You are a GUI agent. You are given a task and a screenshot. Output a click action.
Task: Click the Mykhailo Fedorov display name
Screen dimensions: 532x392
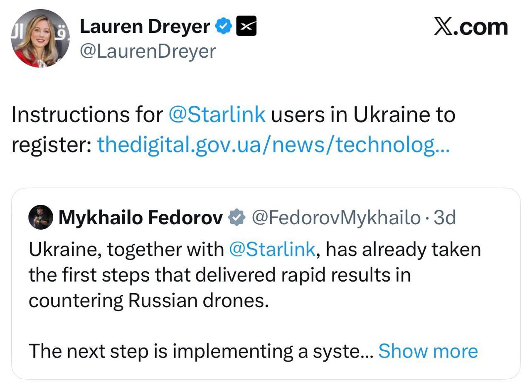(x=140, y=218)
